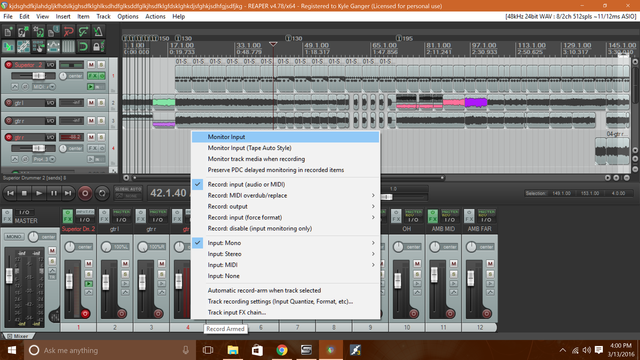Toggle snap magnet toolbar icon
The image size is (640, 360).
(x=83, y=47)
